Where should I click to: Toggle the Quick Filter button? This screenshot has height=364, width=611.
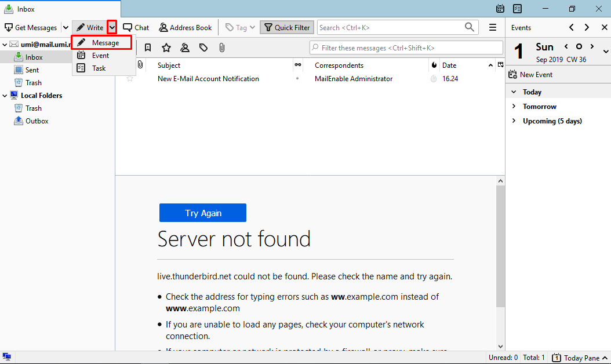pyautogui.click(x=287, y=28)
